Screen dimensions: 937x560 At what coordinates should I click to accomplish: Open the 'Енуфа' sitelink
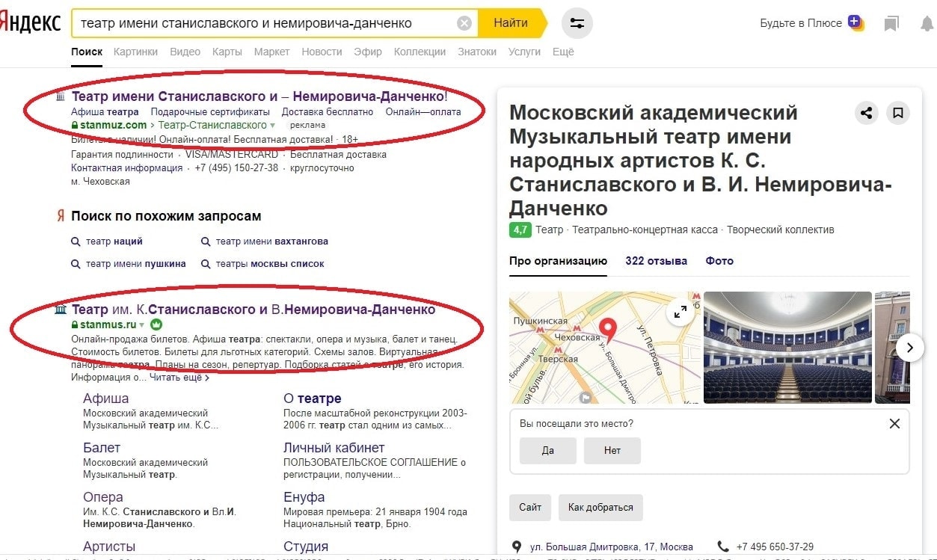point(304,497)
